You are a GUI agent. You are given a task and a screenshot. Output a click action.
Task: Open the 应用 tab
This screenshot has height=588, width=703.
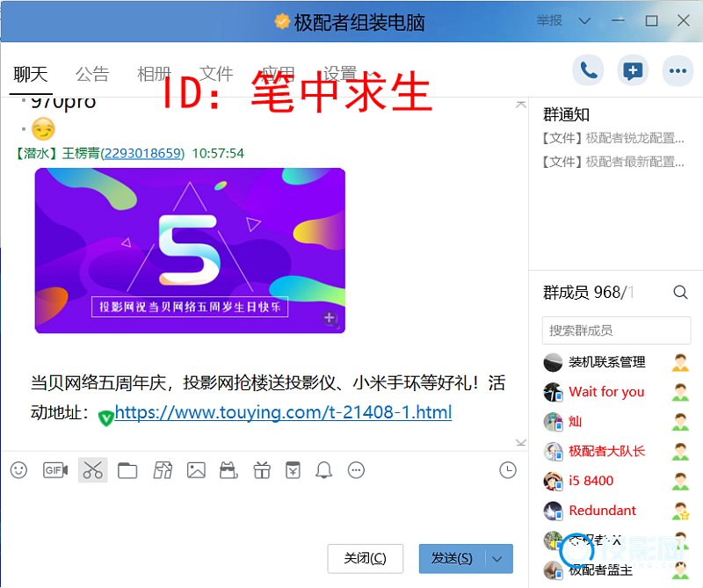[278, 74]
